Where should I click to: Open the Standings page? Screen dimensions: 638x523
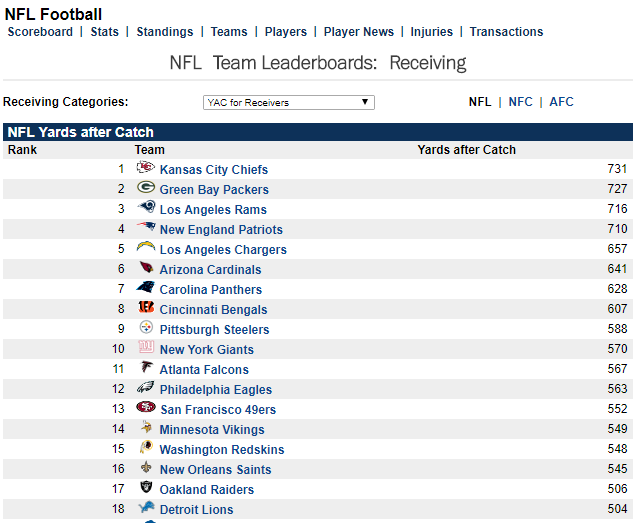(x=165, y=32)
